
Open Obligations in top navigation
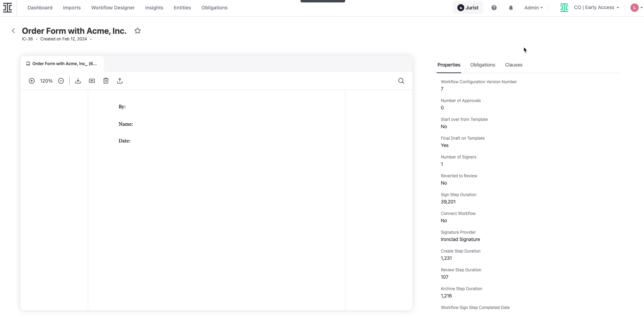coord(215,8)
